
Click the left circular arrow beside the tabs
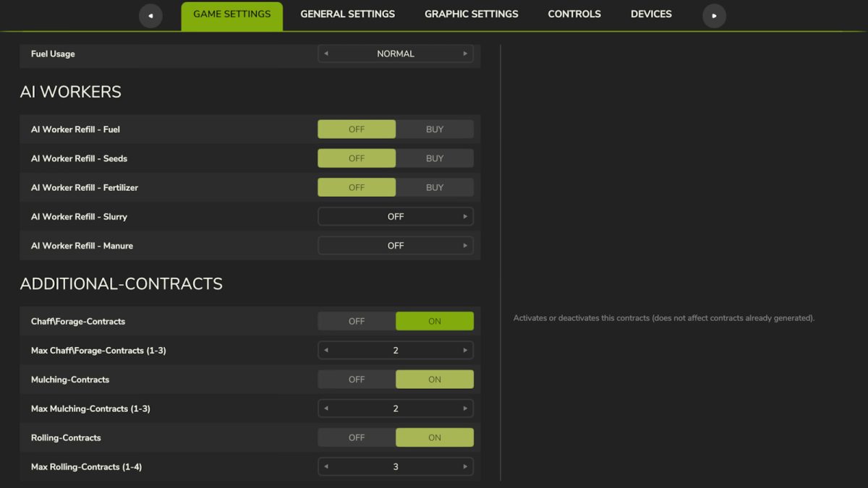point(151,15)
